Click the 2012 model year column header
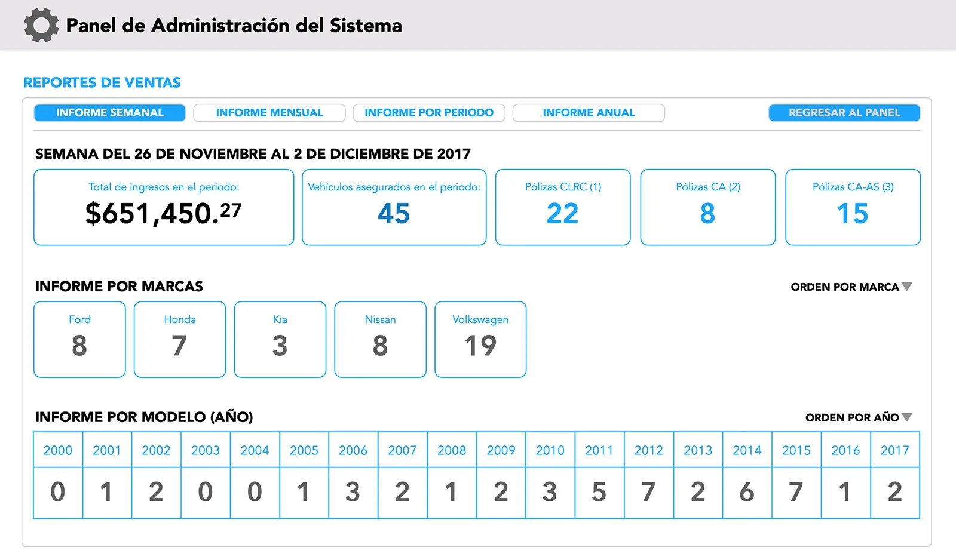This screenshot has height=560, width=956. [x=648, y=450]
